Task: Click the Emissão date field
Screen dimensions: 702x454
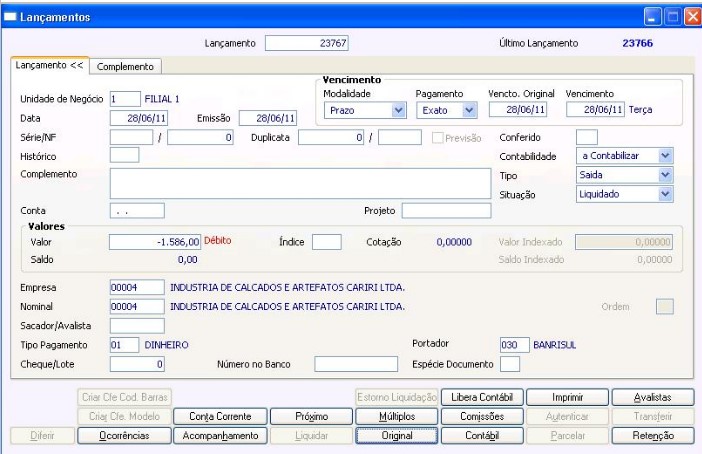Action: point(268,118)
